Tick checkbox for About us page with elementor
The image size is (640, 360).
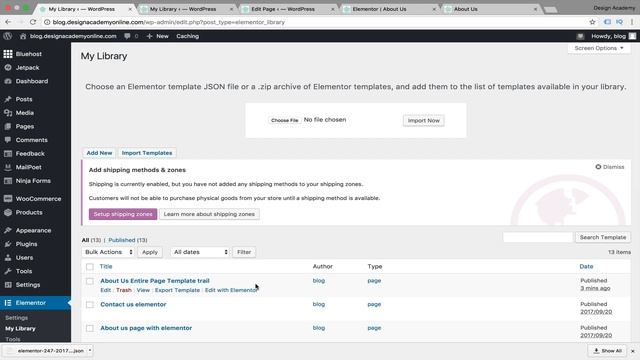pos(90,329)
